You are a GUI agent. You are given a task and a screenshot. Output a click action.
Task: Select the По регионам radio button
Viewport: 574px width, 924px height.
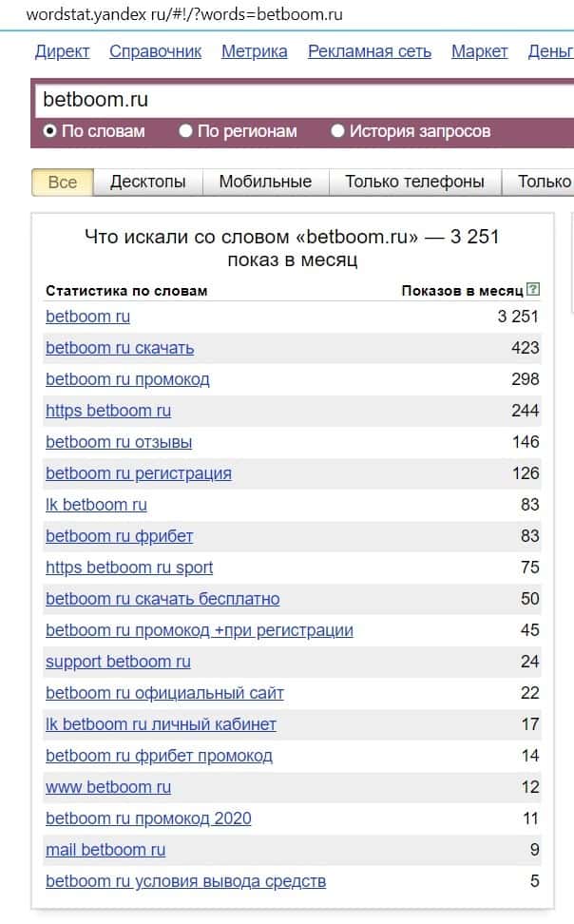point(186,131)
